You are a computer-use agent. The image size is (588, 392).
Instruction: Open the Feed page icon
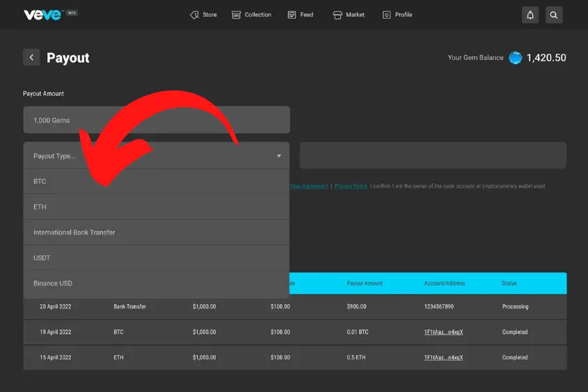(x=292, y=15)
